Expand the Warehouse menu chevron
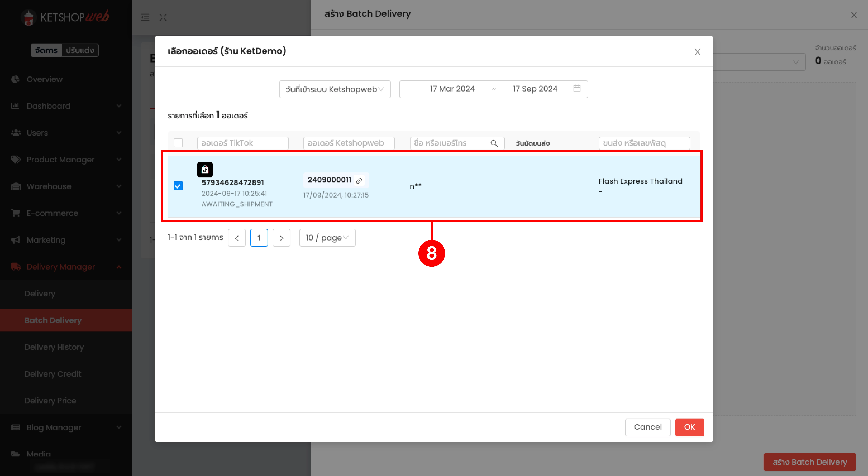Screen dimensions: 868x476 click(x=119, y=186)
